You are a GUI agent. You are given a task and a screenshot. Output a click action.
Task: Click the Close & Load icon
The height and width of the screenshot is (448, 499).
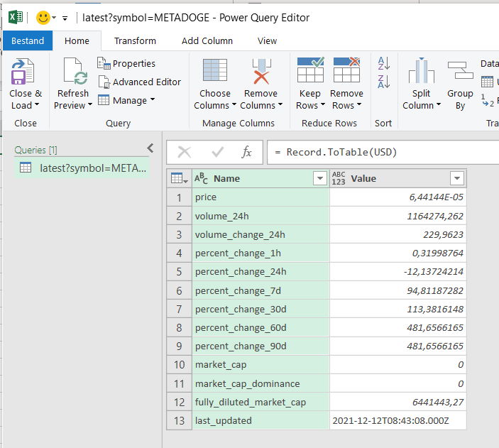pos(23,71)
